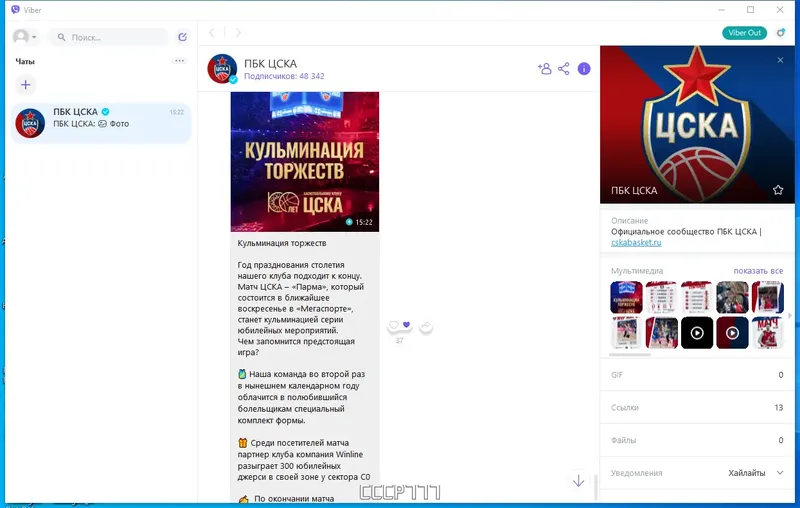
Task: Click the Viber logo in title bar
Action: 15,10
